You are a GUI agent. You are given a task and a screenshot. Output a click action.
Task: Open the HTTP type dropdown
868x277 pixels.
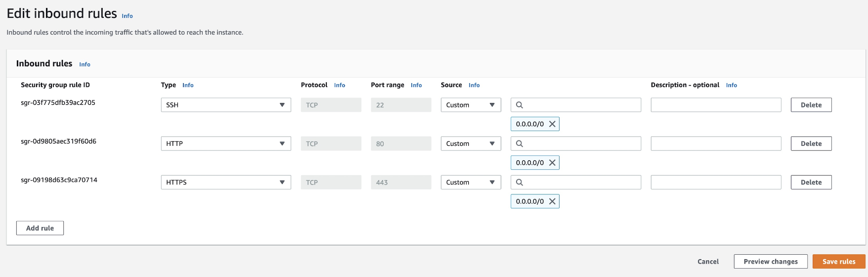[x=226, y=143]
